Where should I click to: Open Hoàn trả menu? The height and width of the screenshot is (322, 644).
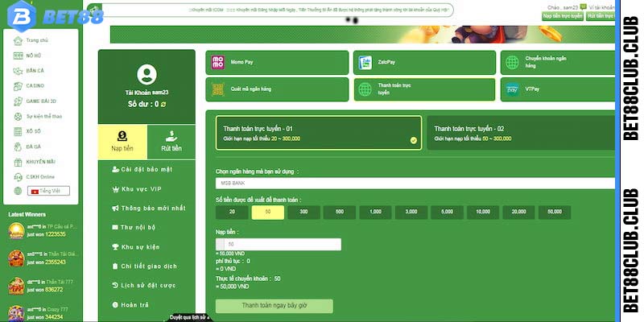(x=130, y=305)
